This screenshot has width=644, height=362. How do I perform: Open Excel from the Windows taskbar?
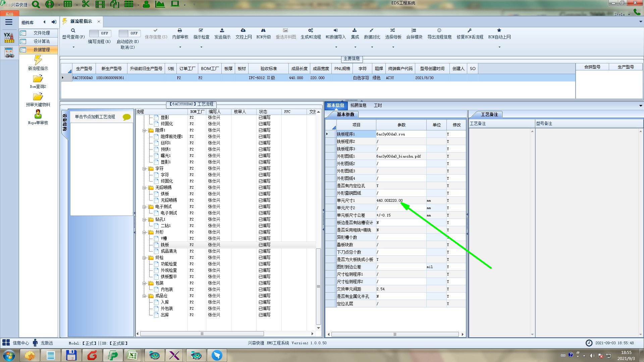(132, 355)
